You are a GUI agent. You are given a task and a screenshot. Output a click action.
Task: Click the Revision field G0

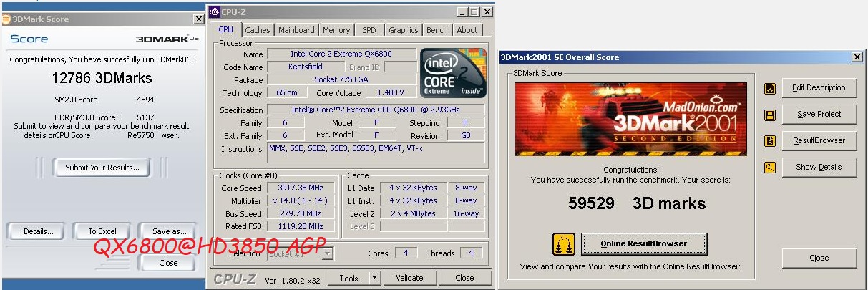tap(466, 135)
